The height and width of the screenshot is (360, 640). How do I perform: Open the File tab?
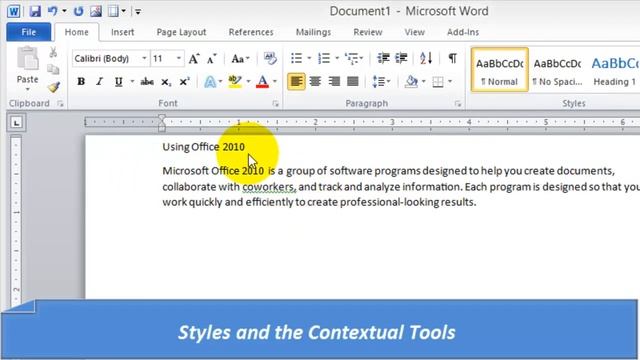point(29,32)
